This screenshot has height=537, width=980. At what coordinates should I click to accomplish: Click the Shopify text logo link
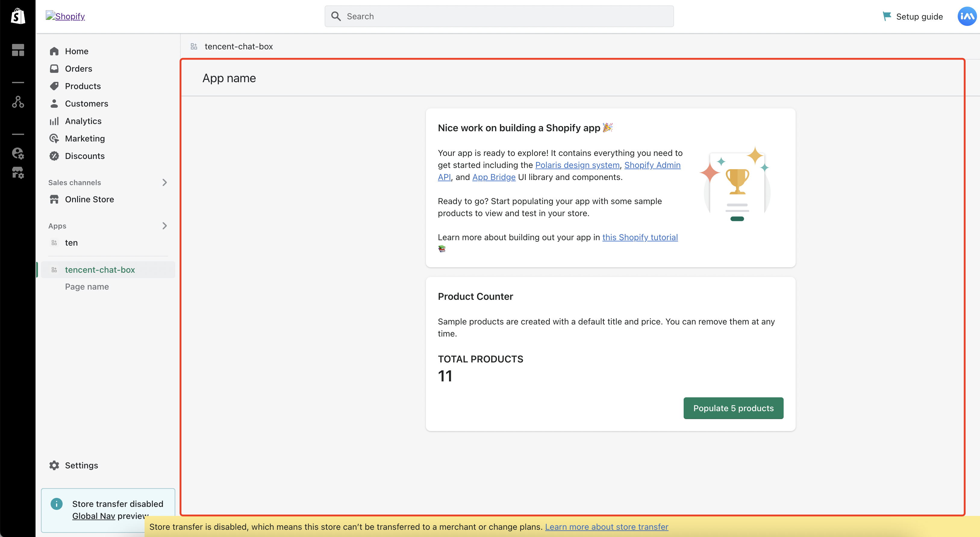(x=65, y=16)
